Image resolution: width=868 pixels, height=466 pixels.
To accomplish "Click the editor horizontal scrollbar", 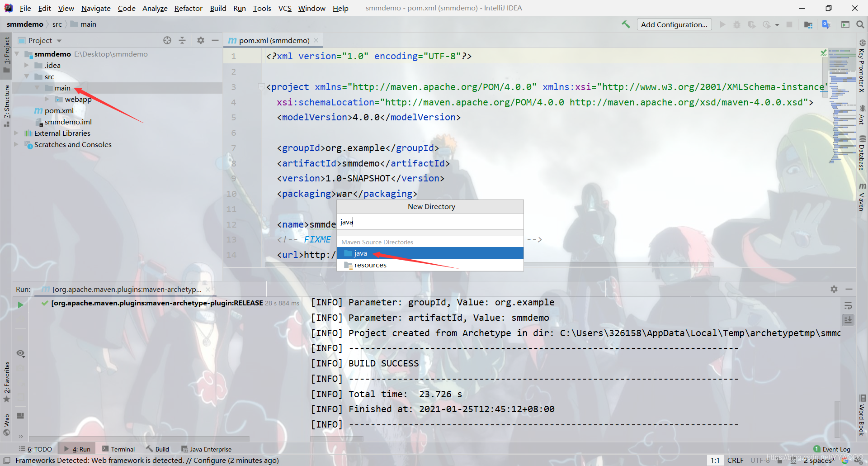I will (489, 264).
